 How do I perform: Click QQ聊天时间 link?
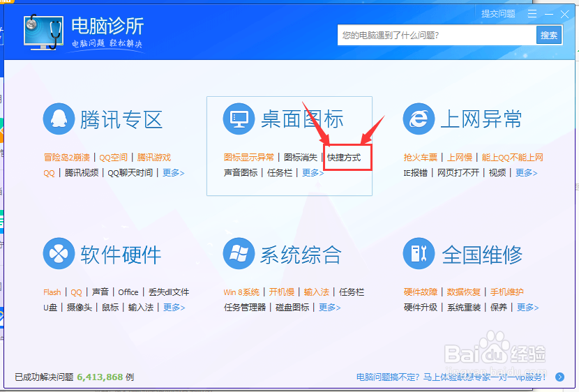click(x=130, y=173)
